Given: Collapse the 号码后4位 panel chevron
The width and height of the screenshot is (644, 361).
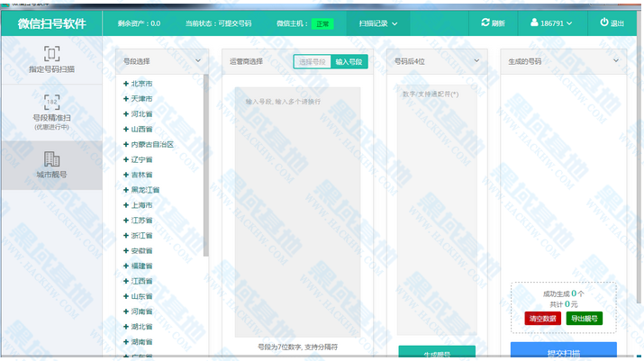Looking at the screenshot, I should (476, 61).
